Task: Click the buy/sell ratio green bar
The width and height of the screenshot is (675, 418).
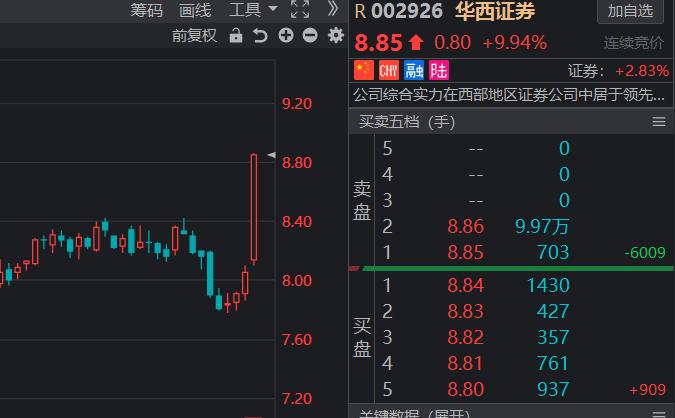Action: tap(518, 269)
